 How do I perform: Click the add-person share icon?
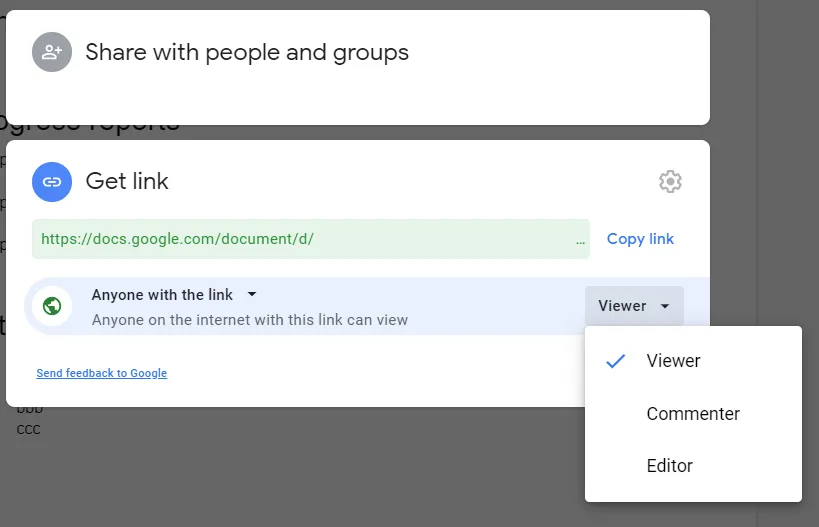pos(52,52)
